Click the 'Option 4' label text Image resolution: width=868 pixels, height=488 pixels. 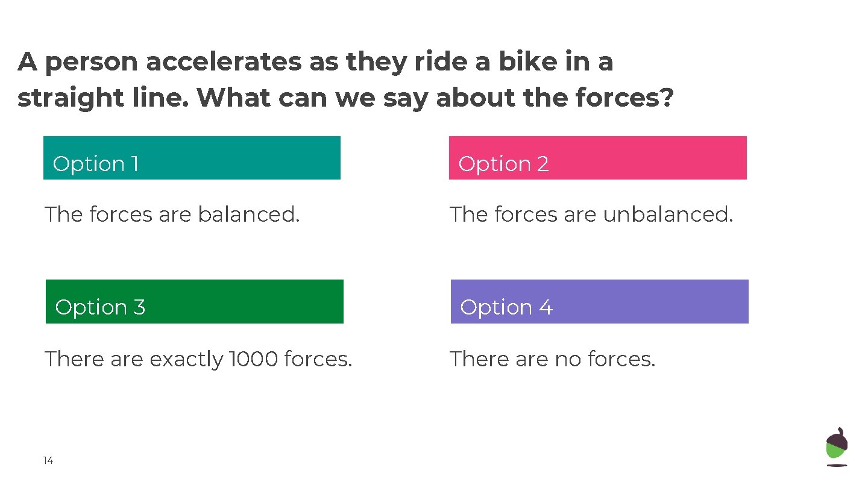click(x=506, y=307)
